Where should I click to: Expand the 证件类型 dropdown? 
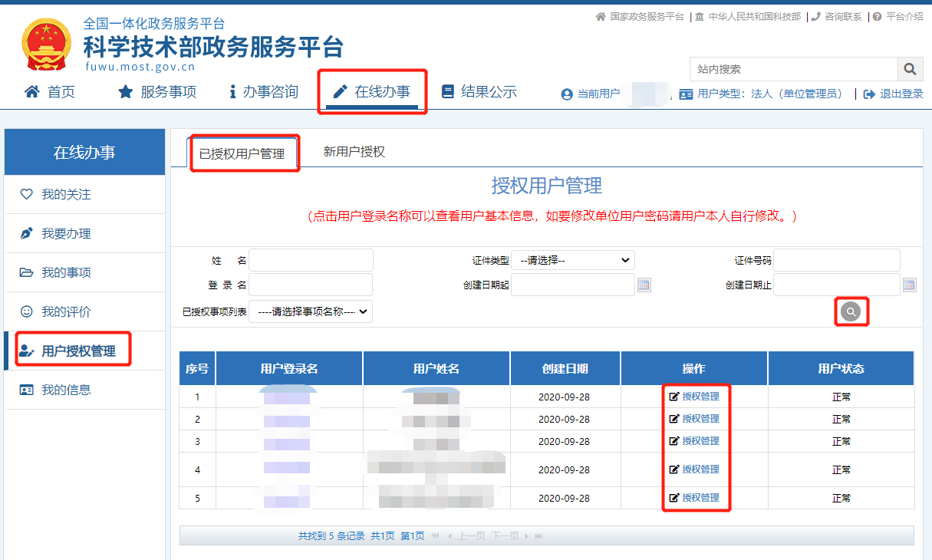[x=573, y=260]
